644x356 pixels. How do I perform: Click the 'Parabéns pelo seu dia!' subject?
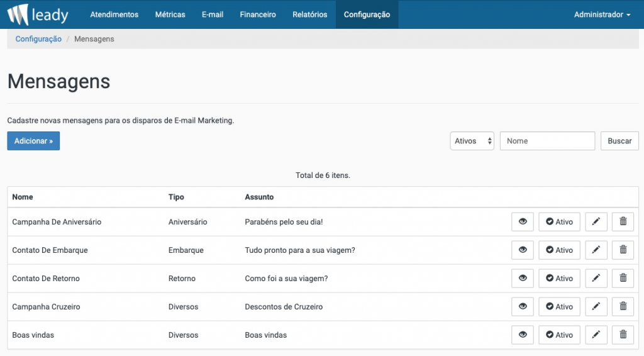284,222
